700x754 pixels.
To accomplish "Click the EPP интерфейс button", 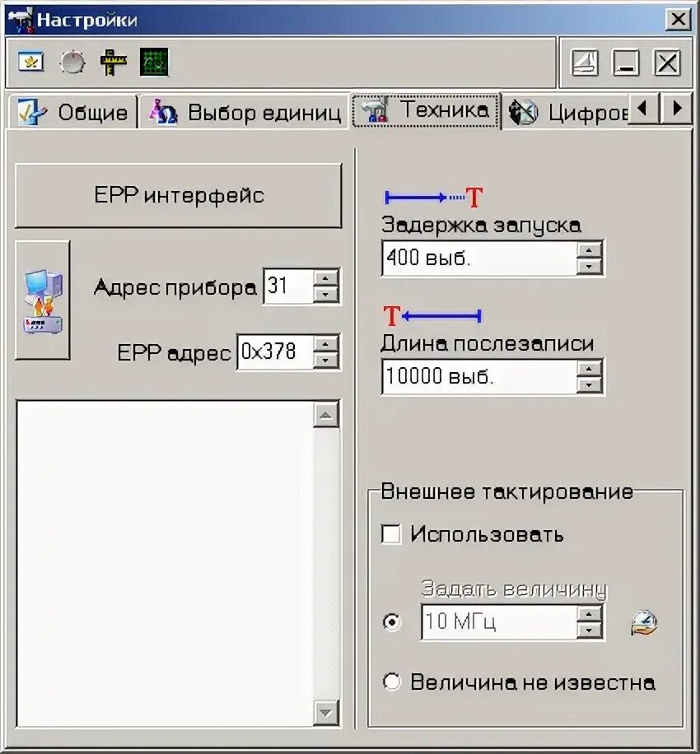I will tap(179, 196).
